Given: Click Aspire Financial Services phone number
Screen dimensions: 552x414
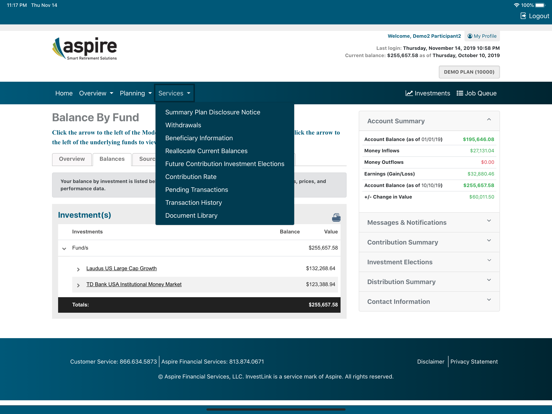Looking at the screenshot, I should coord(246,362).
